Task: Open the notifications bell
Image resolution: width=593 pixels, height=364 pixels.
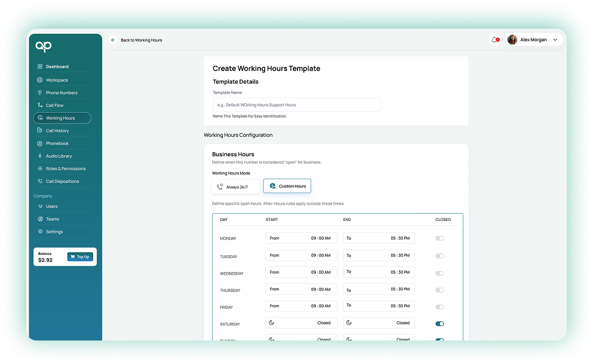Action: (x=494, y=40)
